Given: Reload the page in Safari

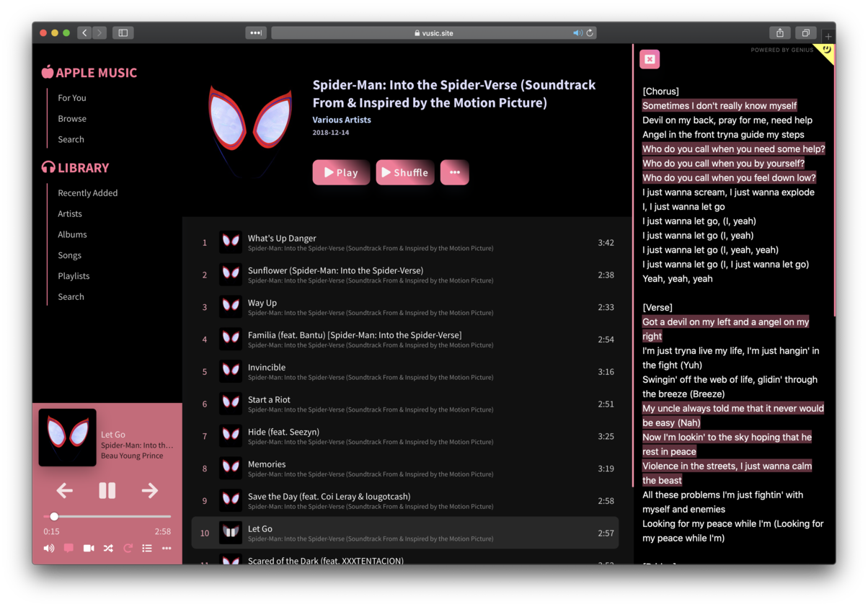Looking at the screenshot, I should pyautogui.click(x=590, y=32).
